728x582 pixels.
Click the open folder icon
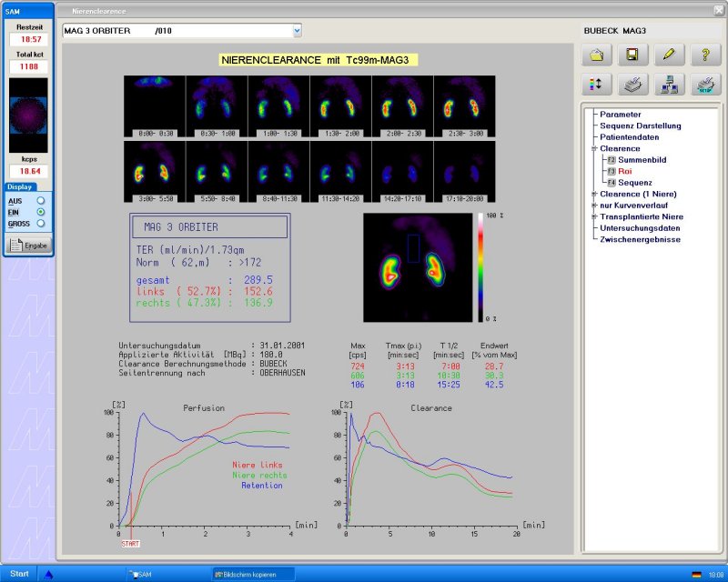pyautogui.click(x=597, y=55)
